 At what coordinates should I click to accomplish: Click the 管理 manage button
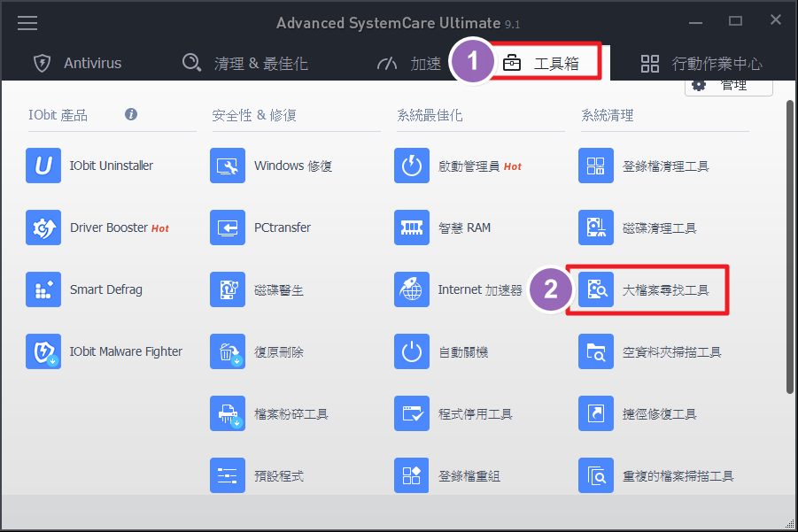pos(728,86)
